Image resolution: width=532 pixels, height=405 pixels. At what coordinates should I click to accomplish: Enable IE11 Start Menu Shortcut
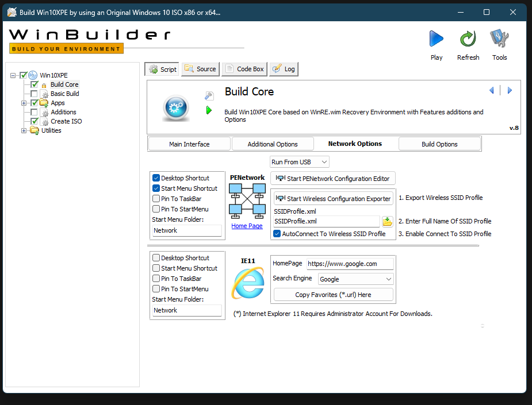click(x=156, y=268)
